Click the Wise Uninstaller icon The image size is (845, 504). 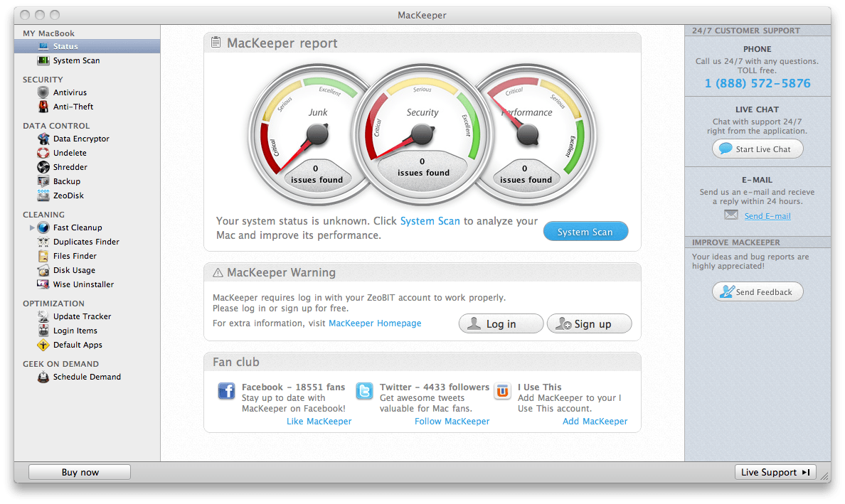point(43,284)
